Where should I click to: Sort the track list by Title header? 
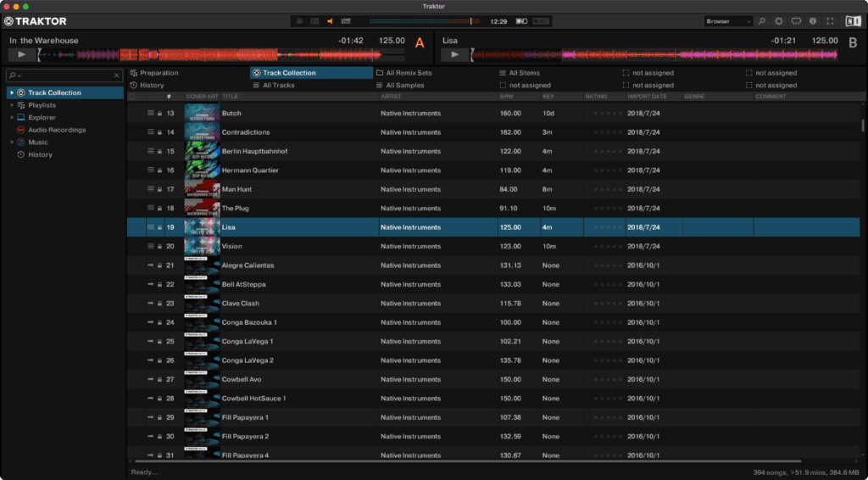[231, 97]
